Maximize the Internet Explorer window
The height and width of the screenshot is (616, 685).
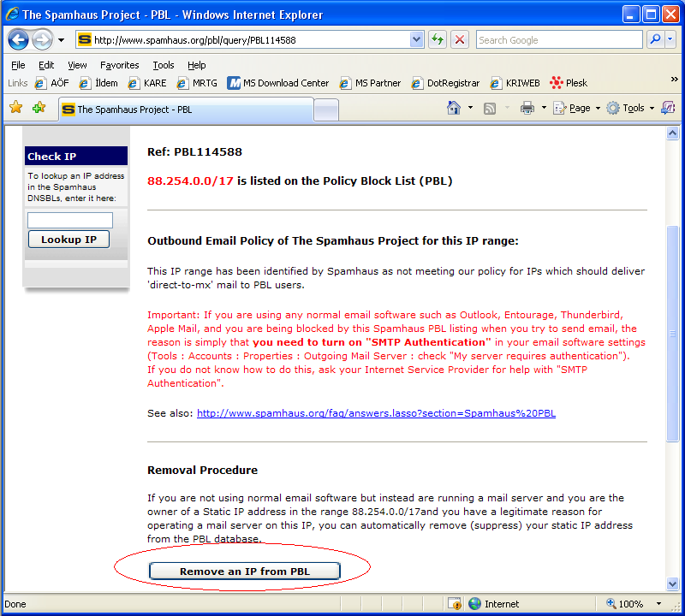coord(651,15)
